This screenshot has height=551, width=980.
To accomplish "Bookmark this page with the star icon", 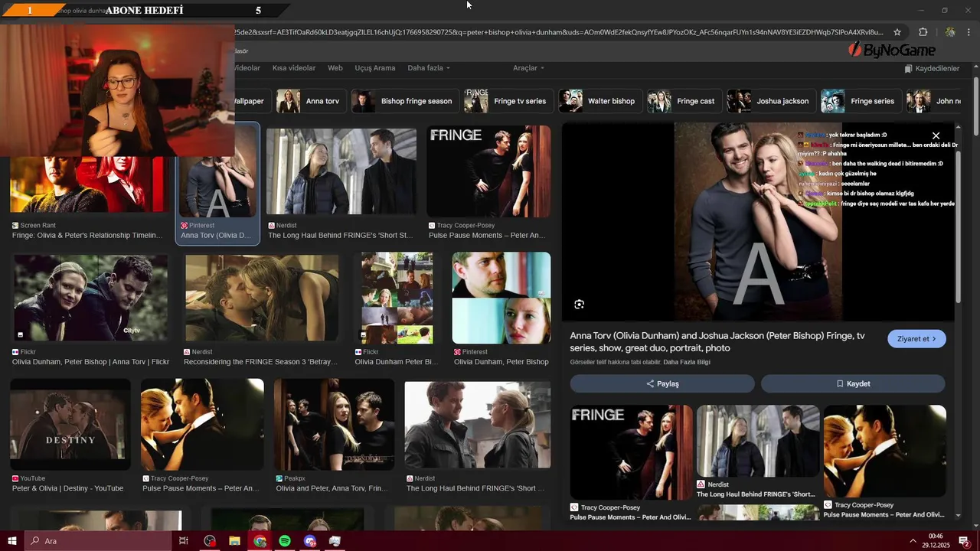I will [x=897, y=32].
